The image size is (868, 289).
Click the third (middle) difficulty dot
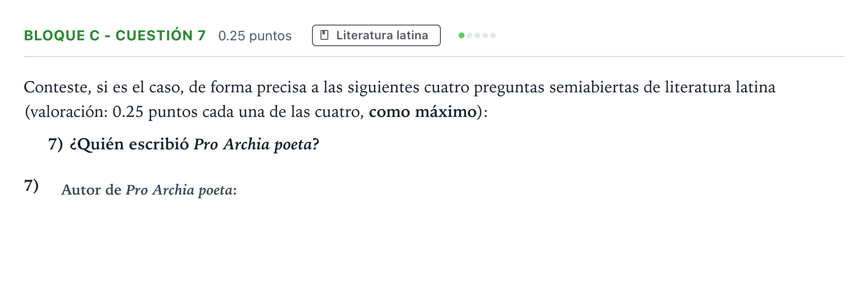click(x=477, y=35)
